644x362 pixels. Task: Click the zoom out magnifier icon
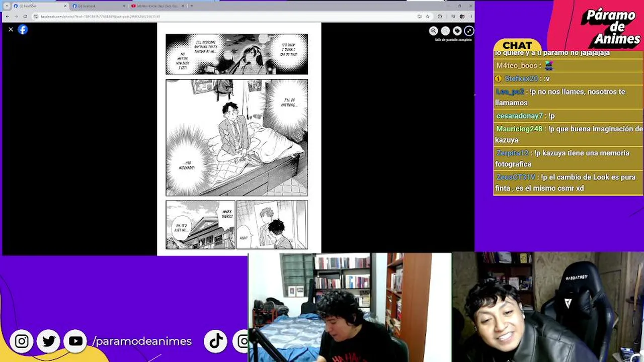click(445, 31)
